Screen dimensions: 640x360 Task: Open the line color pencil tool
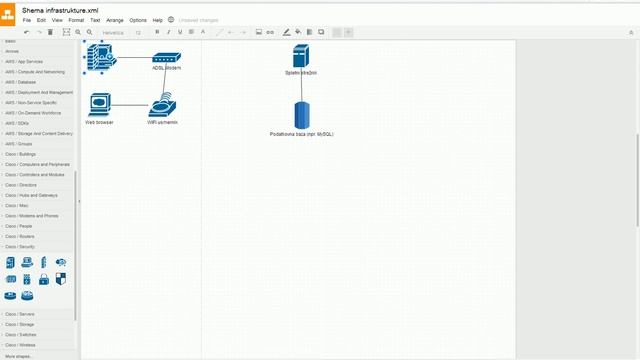coord(287,32)
